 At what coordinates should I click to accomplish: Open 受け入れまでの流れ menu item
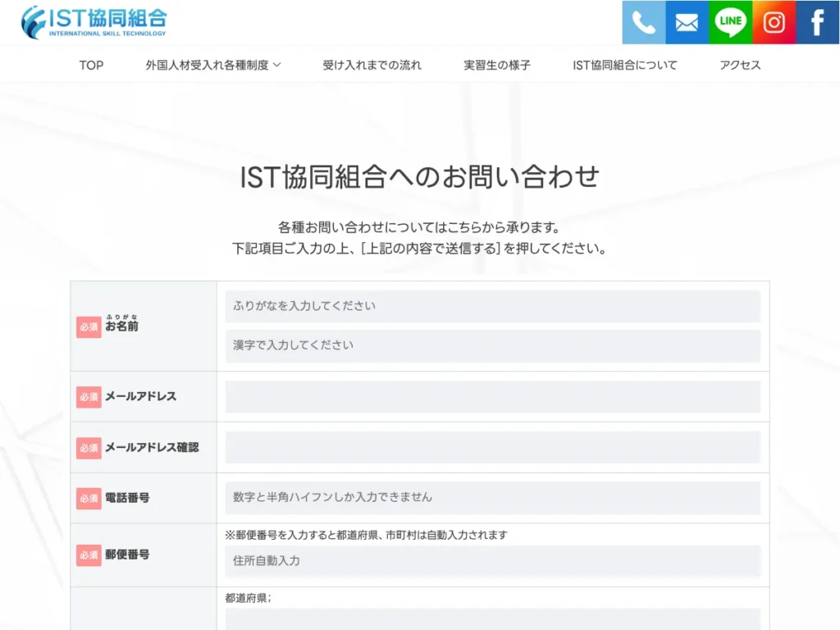[x=372, y=66]
